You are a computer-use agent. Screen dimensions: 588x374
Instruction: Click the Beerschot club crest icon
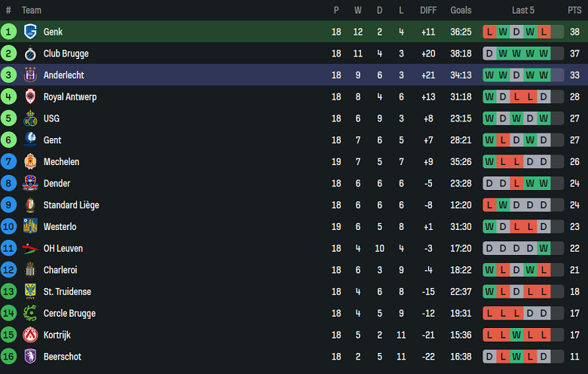click(x=30, y=357)
